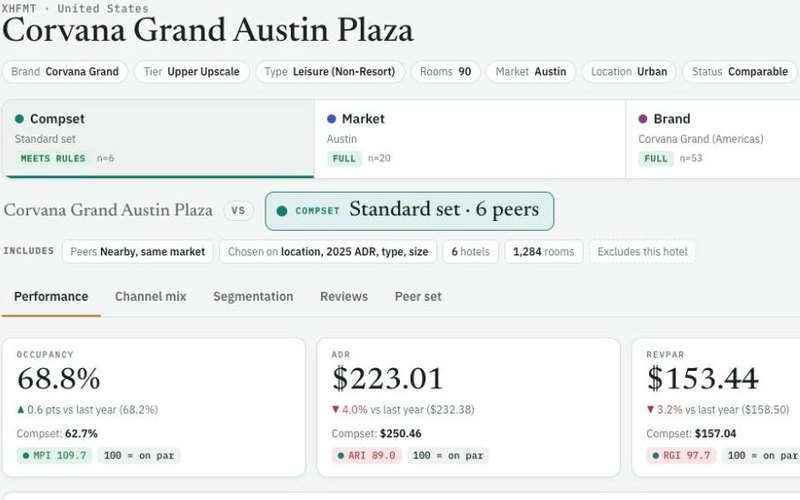800x500 pixels.
Task: Click the Market Austin chip
Action: pyautogui.click(x=531, y=71)
